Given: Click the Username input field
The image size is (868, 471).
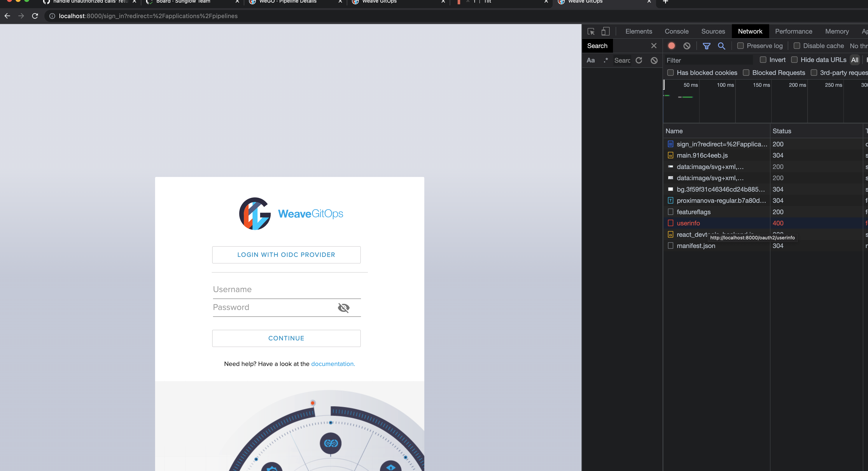Looking at the screenshot, I should tap(287, 290).
